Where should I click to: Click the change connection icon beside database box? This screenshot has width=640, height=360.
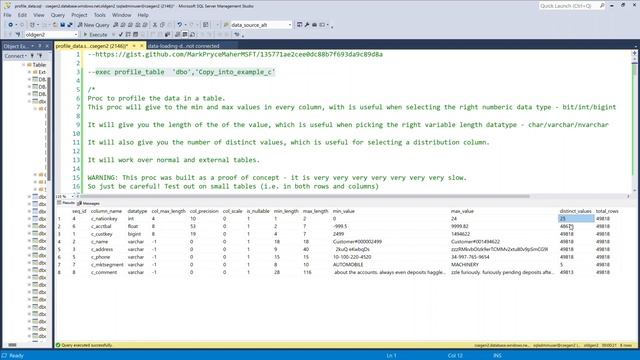coord(18,35)
